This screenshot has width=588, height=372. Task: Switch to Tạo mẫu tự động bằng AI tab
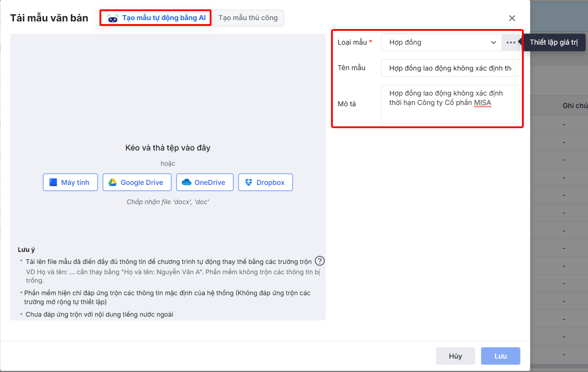(x=155, y=18)
